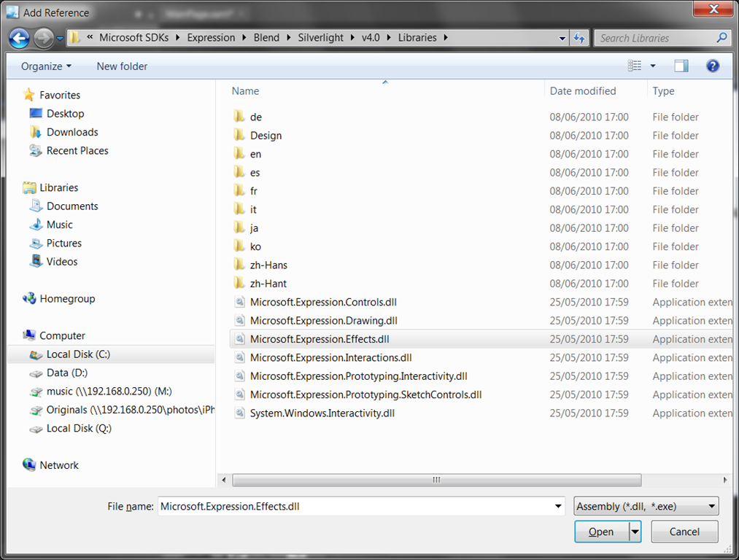The width and height of the screenshot is (739, 560).
Task: Click the refresh button beside address bar
Action: click(x=579, y=38)
